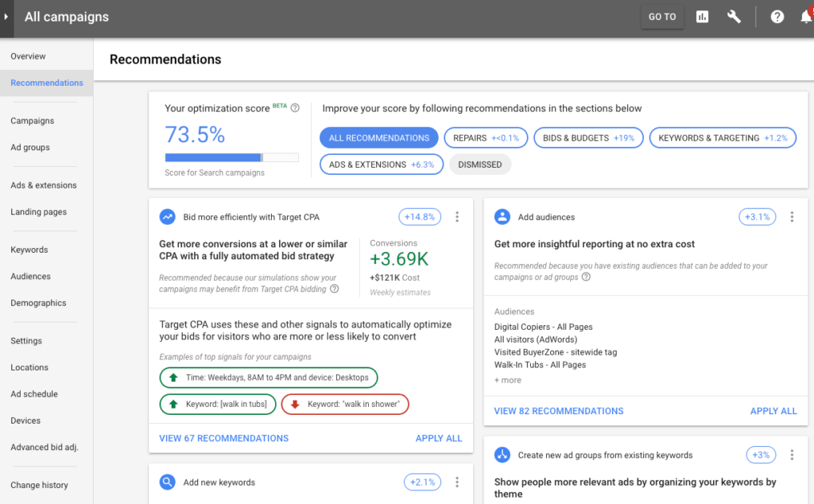Click APPLY ALL for audiences recommendations

pos(773,411)
